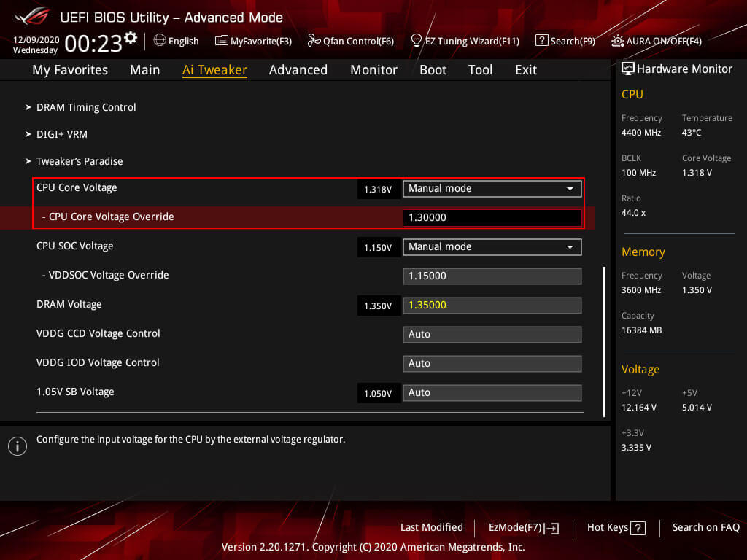This screenshot has height=560, width=747.
Task: Click the settings list scrollbar
Action: [604, 341]
